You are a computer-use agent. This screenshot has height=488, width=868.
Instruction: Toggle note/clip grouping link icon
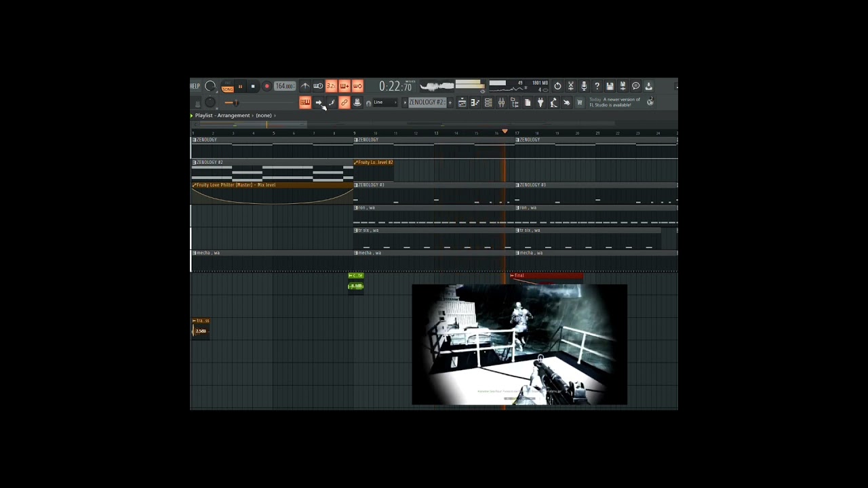tap(344, 102)
